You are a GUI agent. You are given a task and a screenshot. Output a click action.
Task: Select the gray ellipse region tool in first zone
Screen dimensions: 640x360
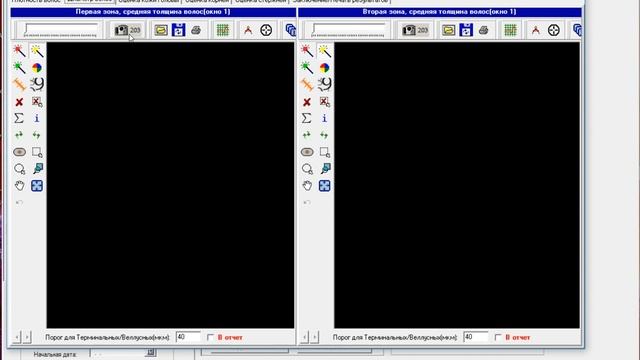pos(20,152)
